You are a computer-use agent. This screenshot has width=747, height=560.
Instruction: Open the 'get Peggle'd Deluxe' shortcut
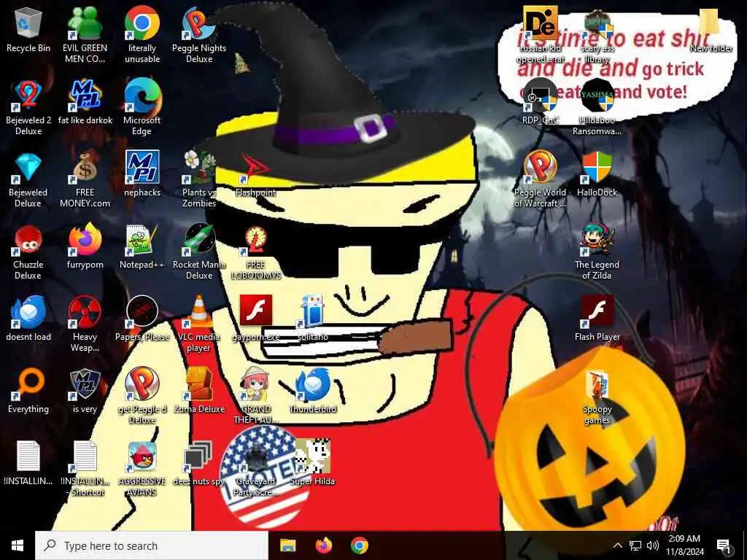point(142,384)
